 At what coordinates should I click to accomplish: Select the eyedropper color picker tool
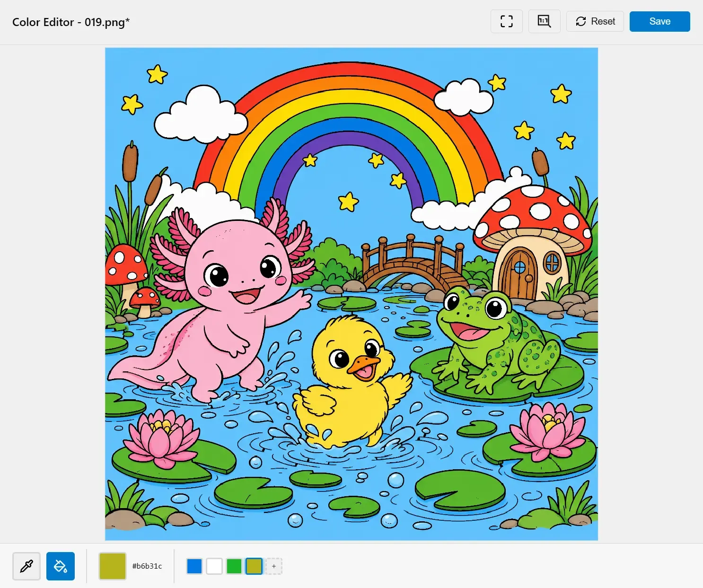point(26,566)
